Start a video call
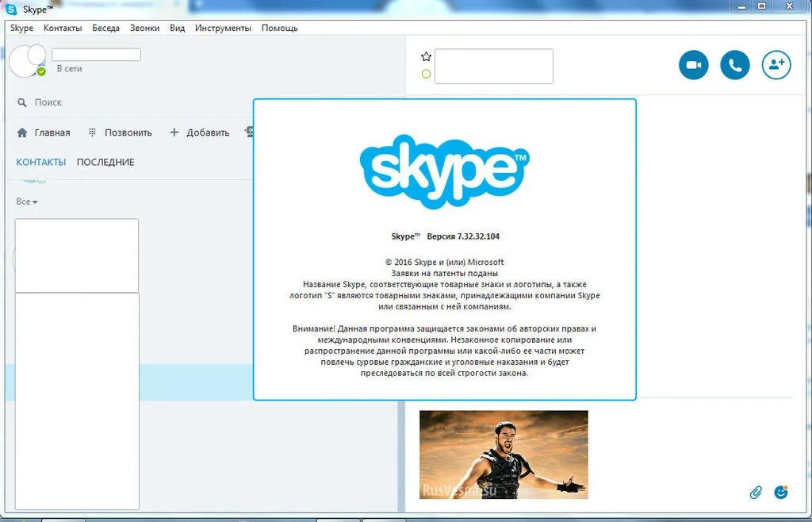Screen dimensions: 812x522 (693, 64)
